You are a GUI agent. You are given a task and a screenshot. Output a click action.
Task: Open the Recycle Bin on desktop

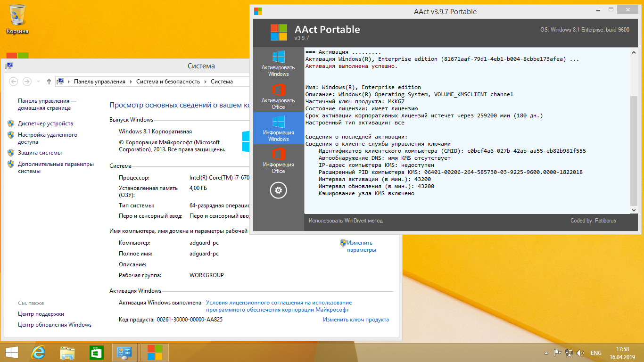(17, 19)
